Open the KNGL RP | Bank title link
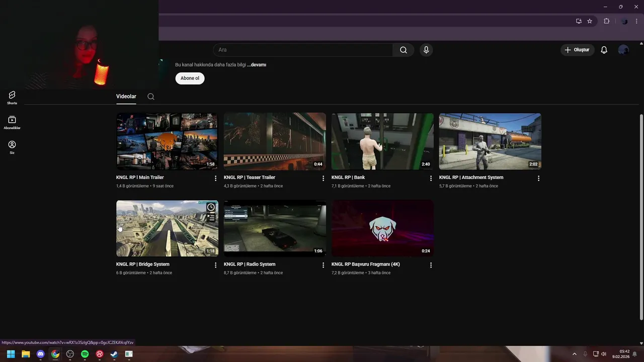 pyautogui.click(x=348, y=177)
